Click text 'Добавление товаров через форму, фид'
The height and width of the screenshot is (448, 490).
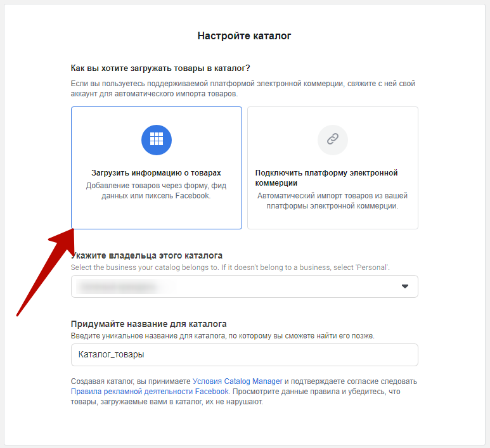[x=156, y=186]
